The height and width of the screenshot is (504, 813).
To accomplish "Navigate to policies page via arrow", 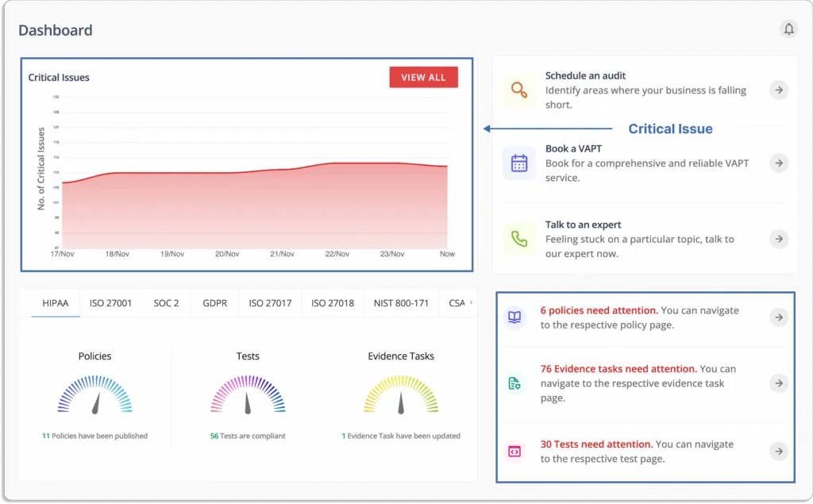I will pyautogui.click(x=779, y=317).
